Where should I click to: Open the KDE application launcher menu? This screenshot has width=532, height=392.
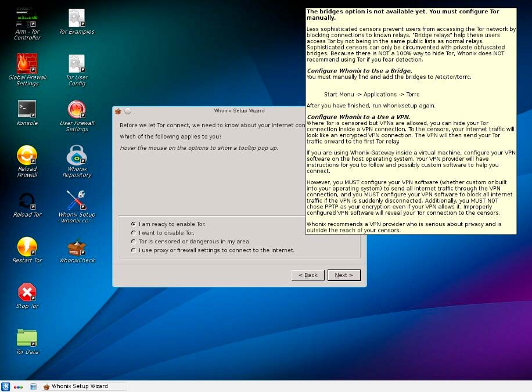[x=6, y=386]
